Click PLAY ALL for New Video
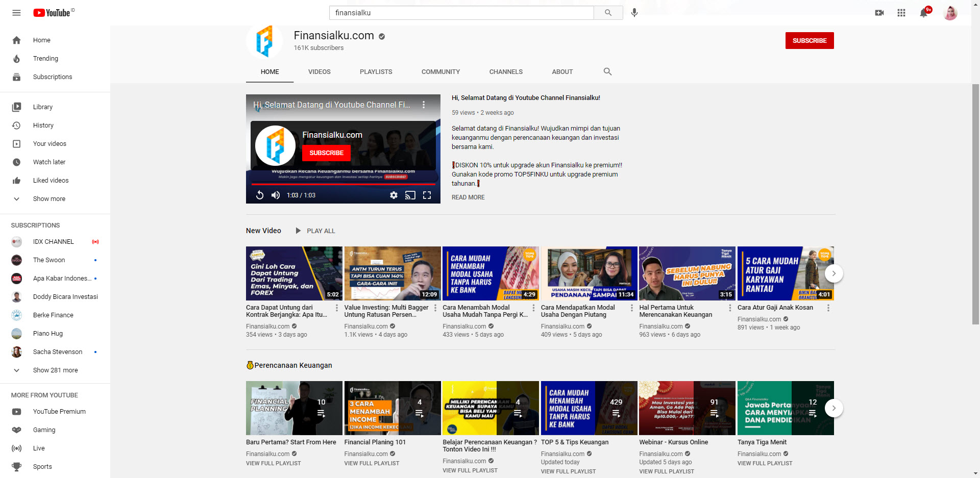This screenshot has width=980, height=478. (x=315, y=231)
